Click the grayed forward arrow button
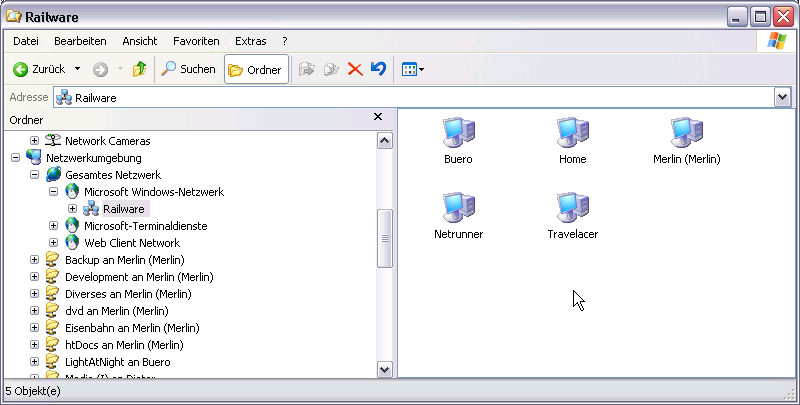Image resolution: width=800 pixels, height=405 pixels. (x=101, y=69)
